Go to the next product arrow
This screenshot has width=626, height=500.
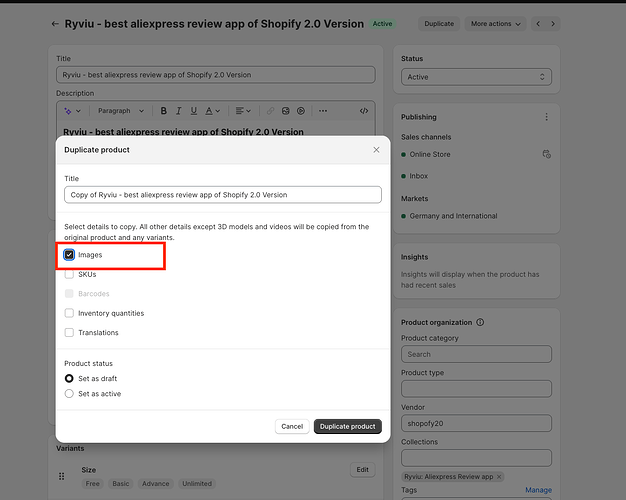pos(552,23)
